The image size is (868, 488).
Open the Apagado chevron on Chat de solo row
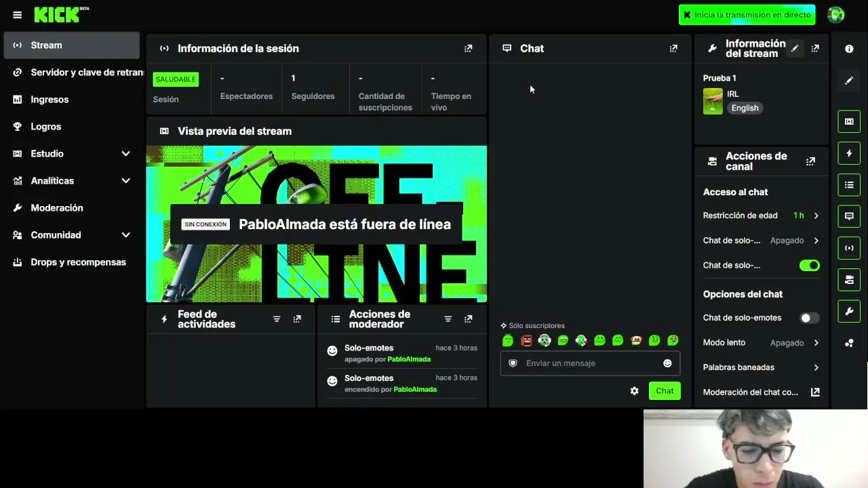(816, 241)
